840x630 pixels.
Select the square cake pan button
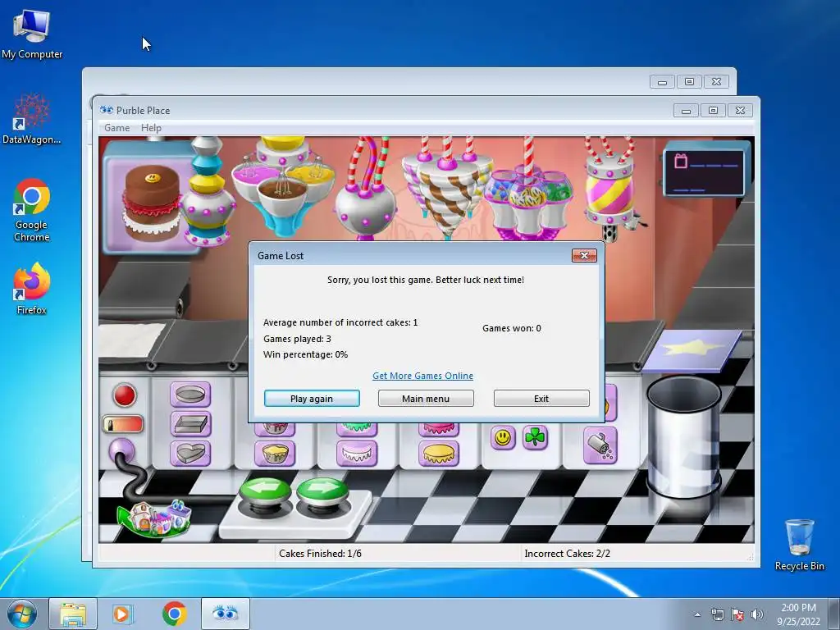click(x=190, y=424)
